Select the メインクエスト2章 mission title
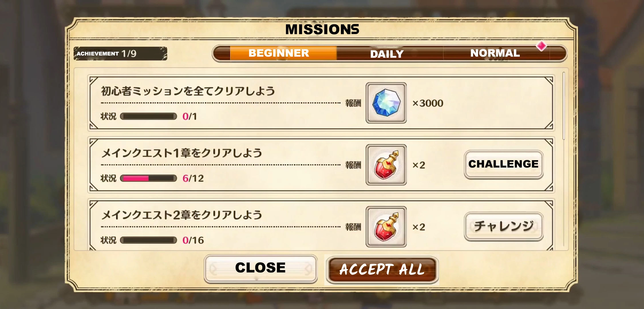Screen dimensions: 644x309 click(182, 215)
